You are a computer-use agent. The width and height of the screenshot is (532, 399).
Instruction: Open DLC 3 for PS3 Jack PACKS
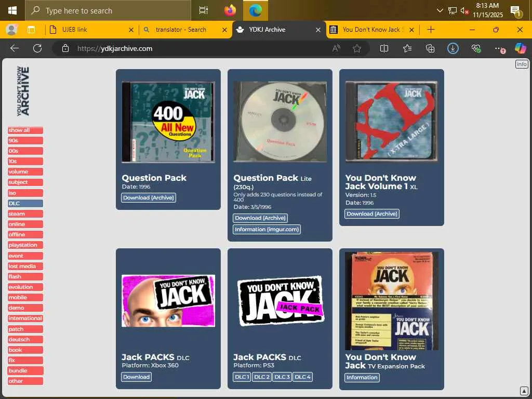tap(282, 377)
